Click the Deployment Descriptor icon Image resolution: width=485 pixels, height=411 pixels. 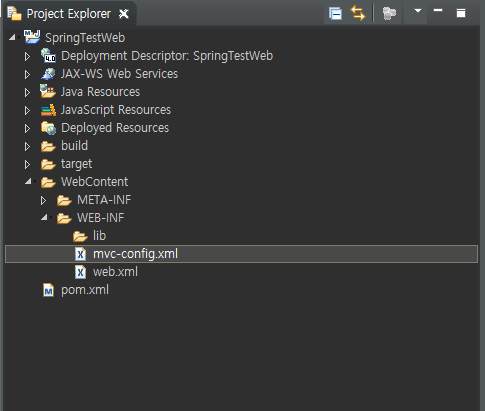(x=48, y=56)
